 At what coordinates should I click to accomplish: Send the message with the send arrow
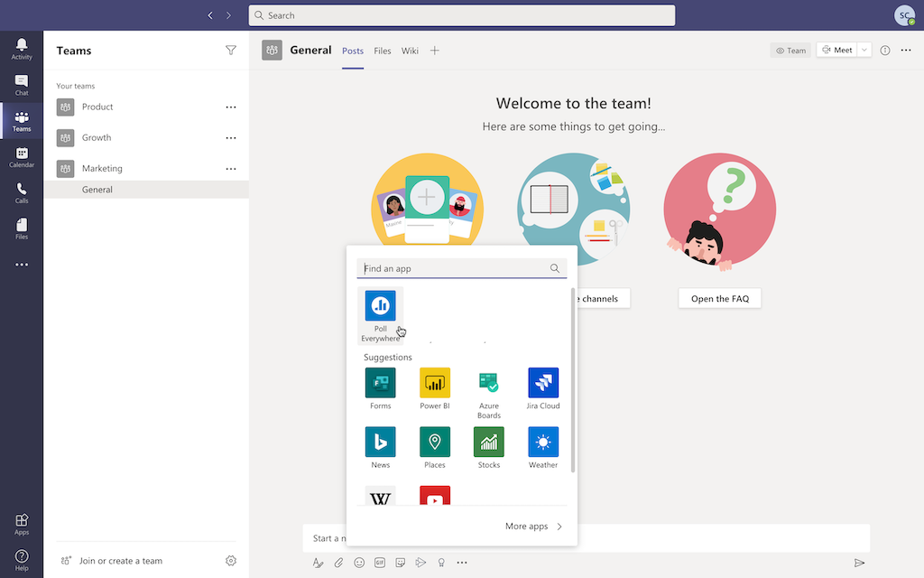860,563
